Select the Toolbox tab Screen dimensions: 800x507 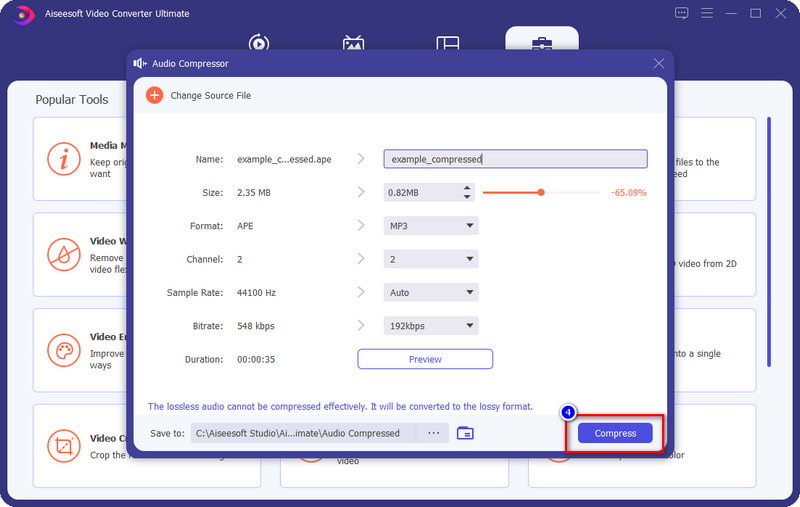(x=541, y=44)
